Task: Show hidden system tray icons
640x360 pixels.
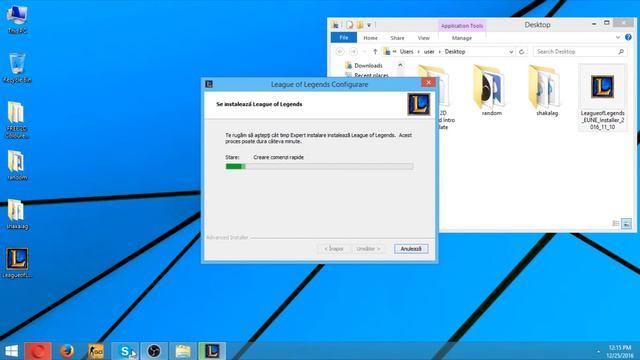Action: [x=598, y=351]
